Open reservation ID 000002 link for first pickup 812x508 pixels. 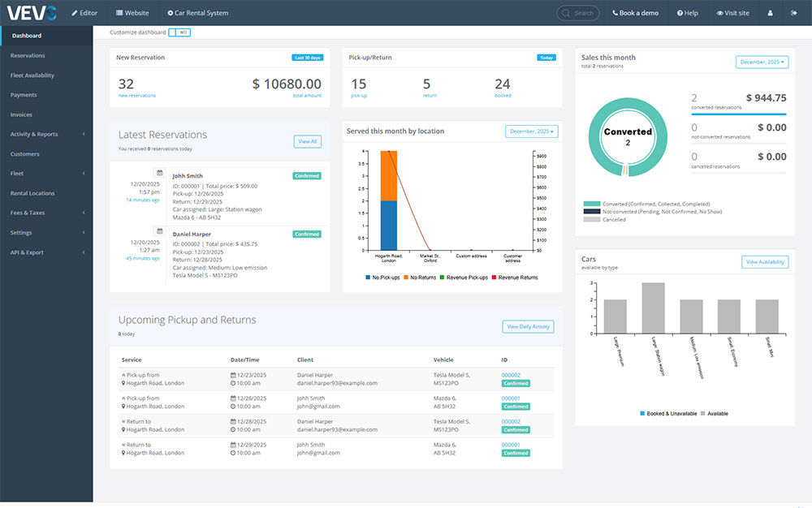pos(511,375)
